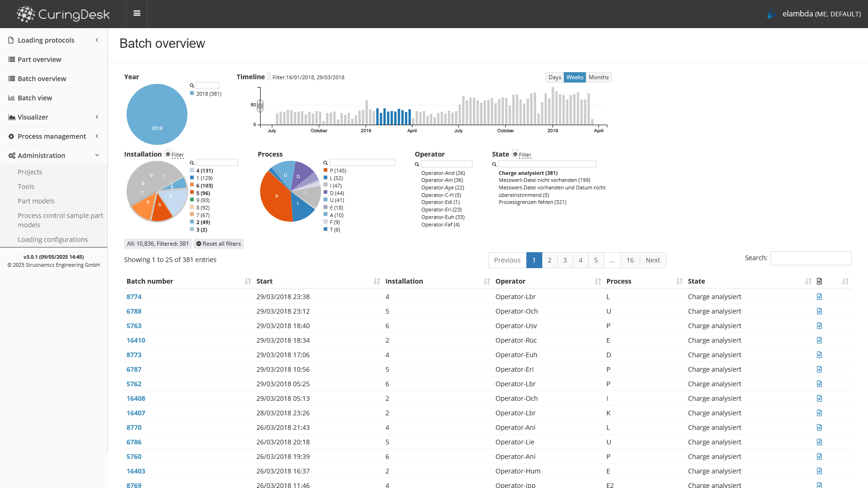Sort by Batch number column sort icon
The height and width of the screenshot is (488, 868).
[x=247, y=281]
